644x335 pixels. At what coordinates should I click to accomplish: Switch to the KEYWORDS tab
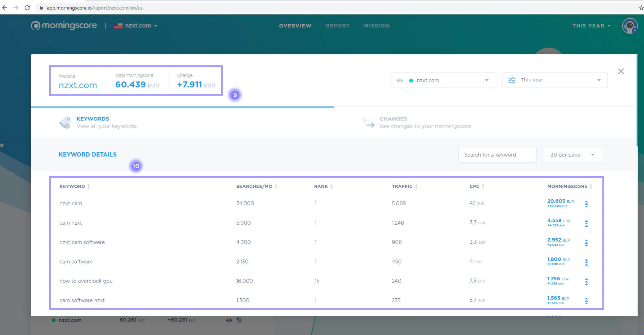182,122
